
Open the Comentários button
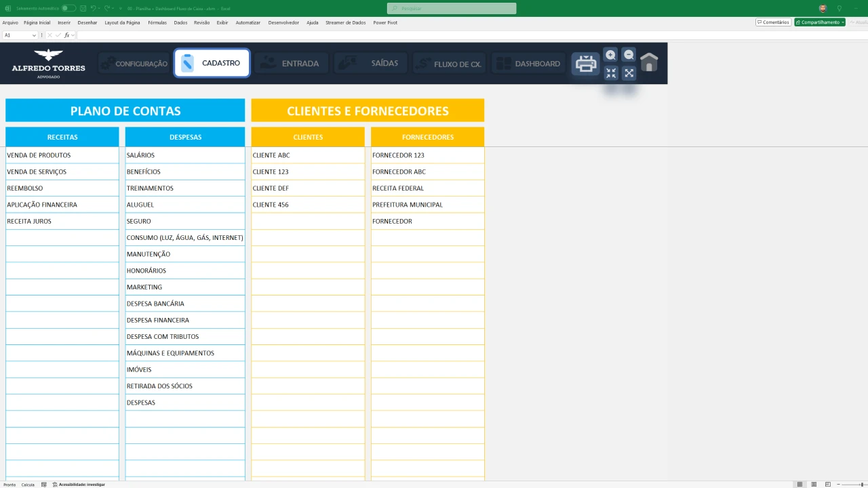[x=773, y=22]
